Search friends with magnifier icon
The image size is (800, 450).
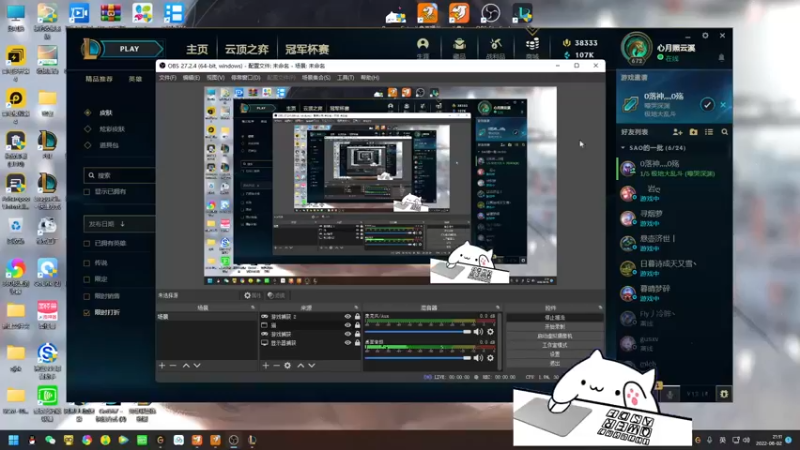click(724, 132)
